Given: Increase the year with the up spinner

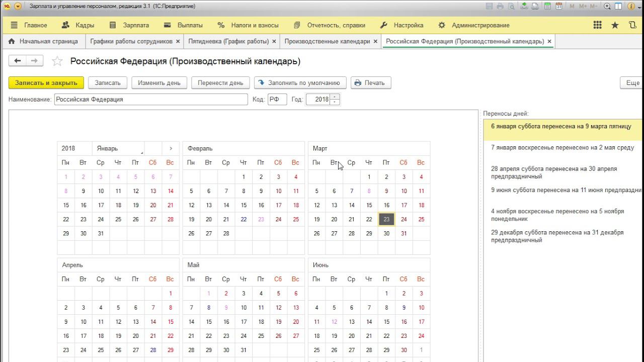Looking at the screenshot, I should pyautogui.click(x=336, y=97).
